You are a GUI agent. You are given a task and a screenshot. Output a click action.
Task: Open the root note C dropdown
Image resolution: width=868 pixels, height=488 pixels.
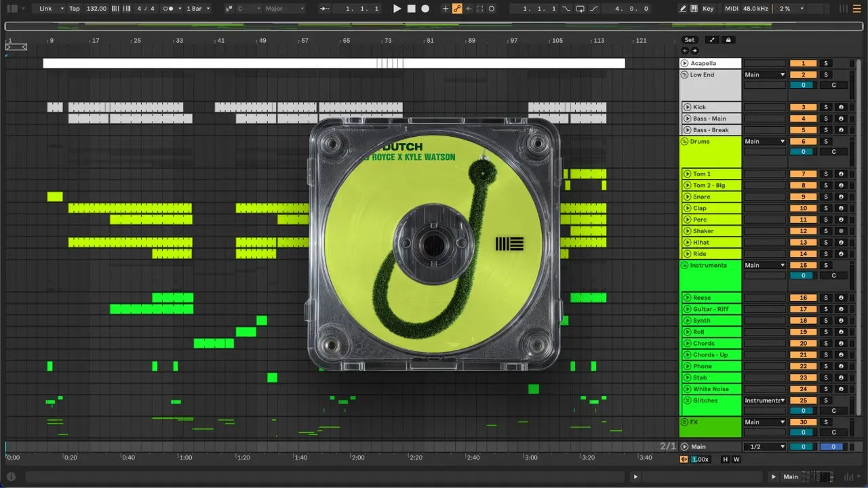point(249,9)
